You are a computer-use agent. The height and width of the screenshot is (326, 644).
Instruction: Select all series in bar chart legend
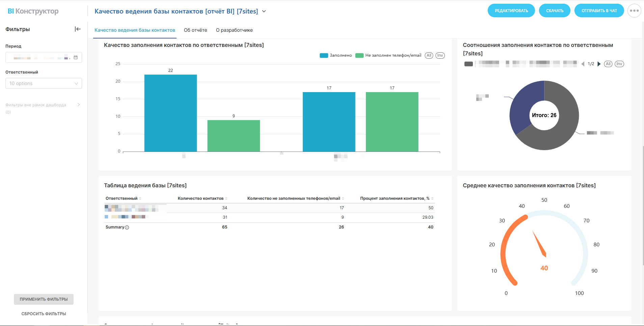tap(429, 55)
